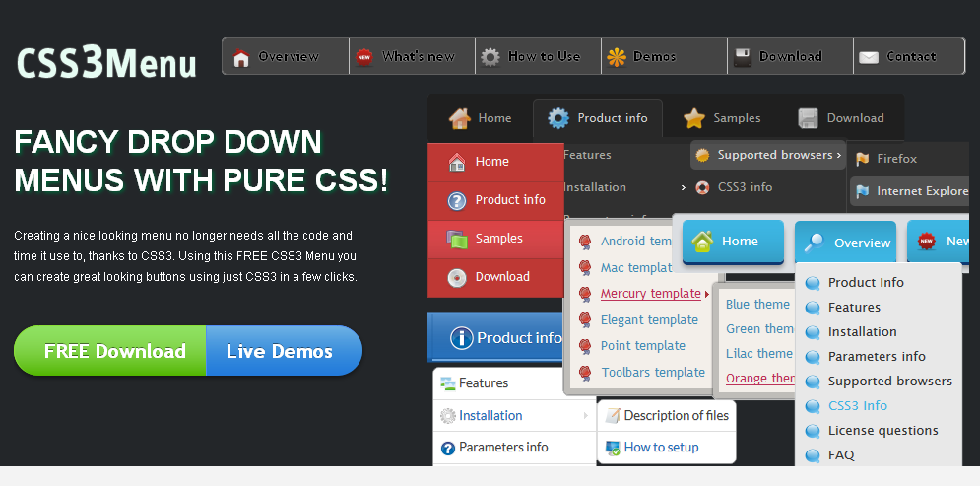
Task: Click the house icon in red menu Home row
Action: click(x=457, y=162)
